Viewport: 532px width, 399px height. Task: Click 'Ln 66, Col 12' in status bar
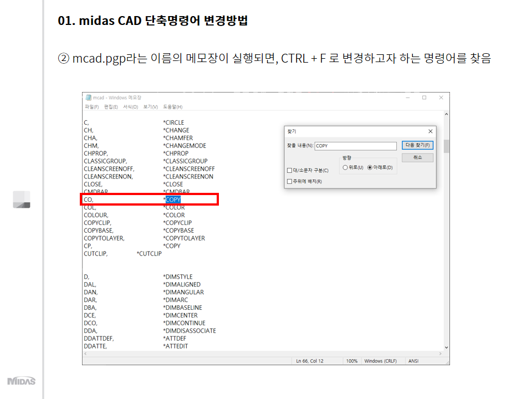(x=310, y=361)
